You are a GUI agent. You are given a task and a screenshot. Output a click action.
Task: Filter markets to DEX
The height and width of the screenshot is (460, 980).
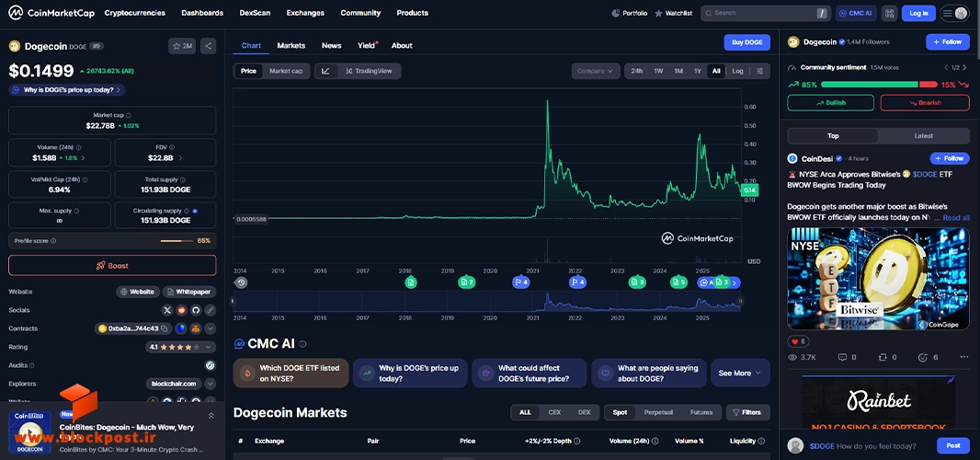click(584, 412)
